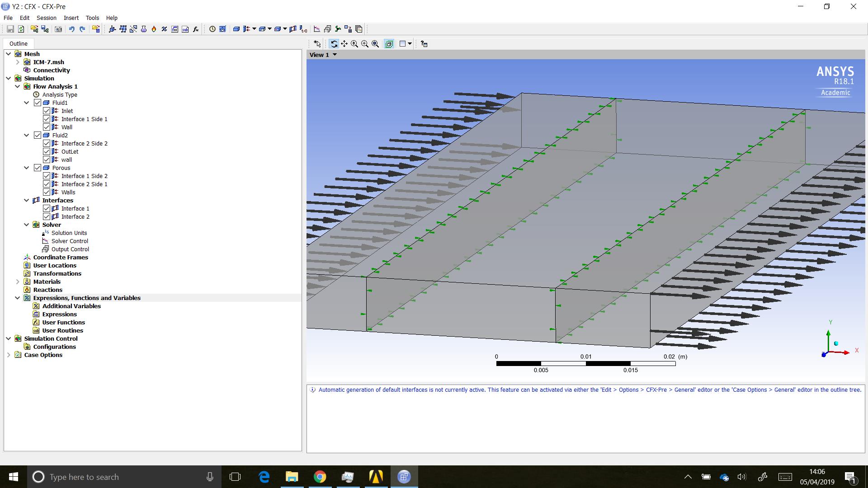This screenshot has width=868, height=488.
Task: Uncheck the Fluid1 domain checkbox
Action: point(38,103)
